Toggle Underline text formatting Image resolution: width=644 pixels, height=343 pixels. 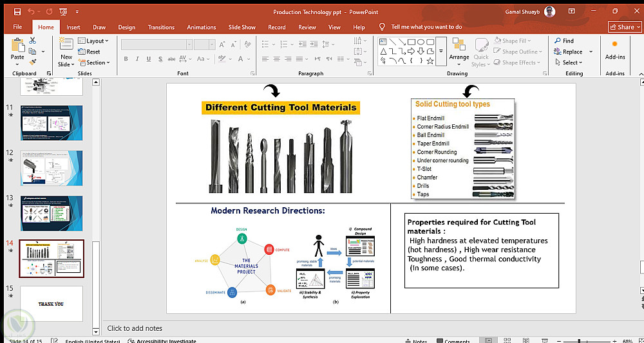pos(148,59)
